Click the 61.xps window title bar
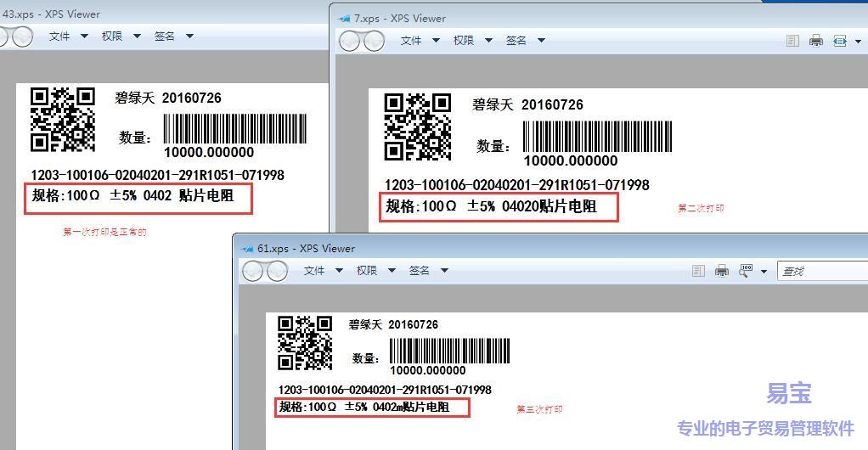The image size is (868, 450). pyautogui.click(x=510, y=248)
